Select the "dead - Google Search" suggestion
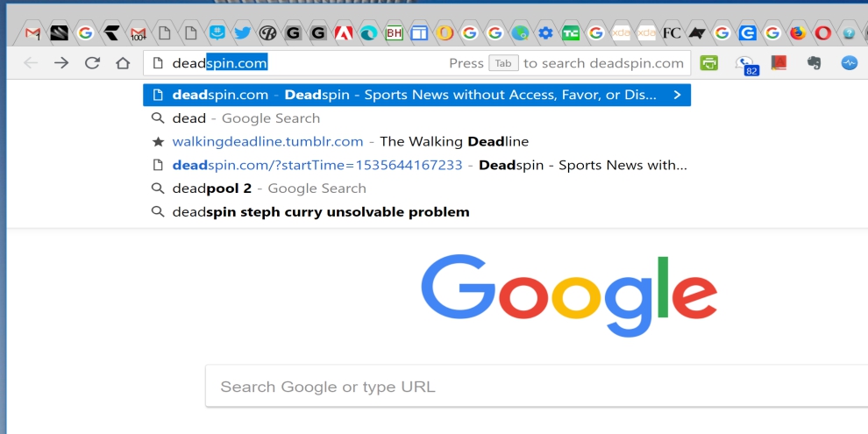Screen dimensions: 868x434 [245, 118]
